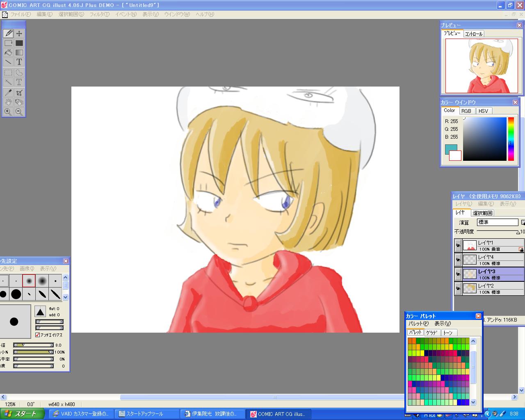Image resolution: width=525 pixels, height=420 pixels.
Task: Click the triangle brush shape button
Action: click(x=40, y=312)
